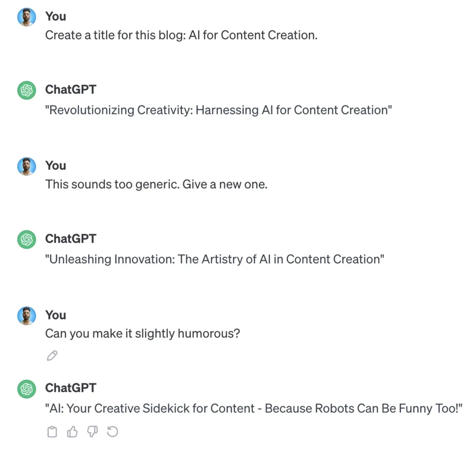The width and height of the screenshot is (476, 449).
Task: Click the user avatar near the humorous request
Action: tap(26, 315)
